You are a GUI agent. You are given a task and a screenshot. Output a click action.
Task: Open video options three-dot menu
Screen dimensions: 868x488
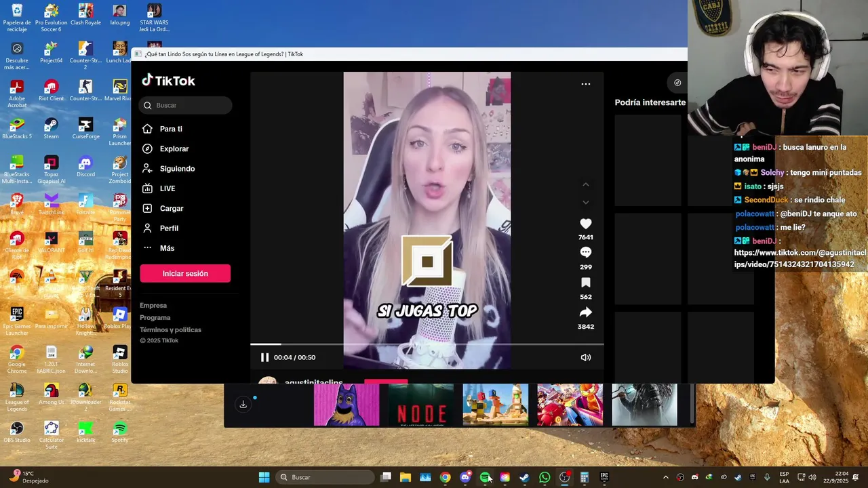coord(586,84)
